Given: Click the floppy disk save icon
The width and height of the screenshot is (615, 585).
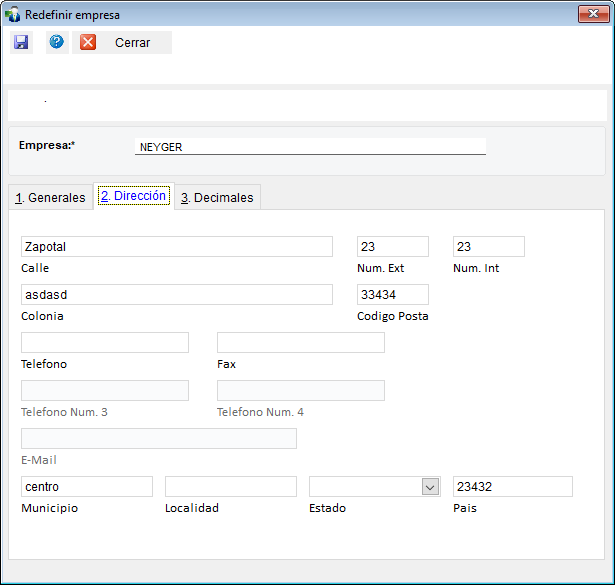Looking at the screenshot, I should 21,42.
